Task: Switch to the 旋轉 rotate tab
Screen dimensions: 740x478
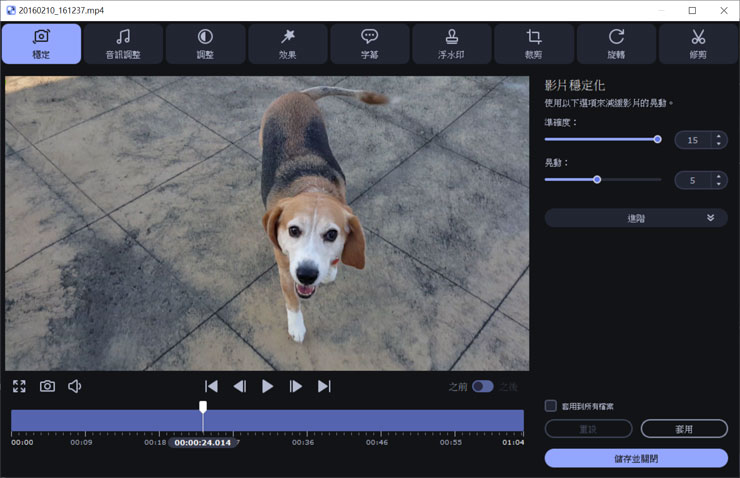Action: [x=616, y=44]
